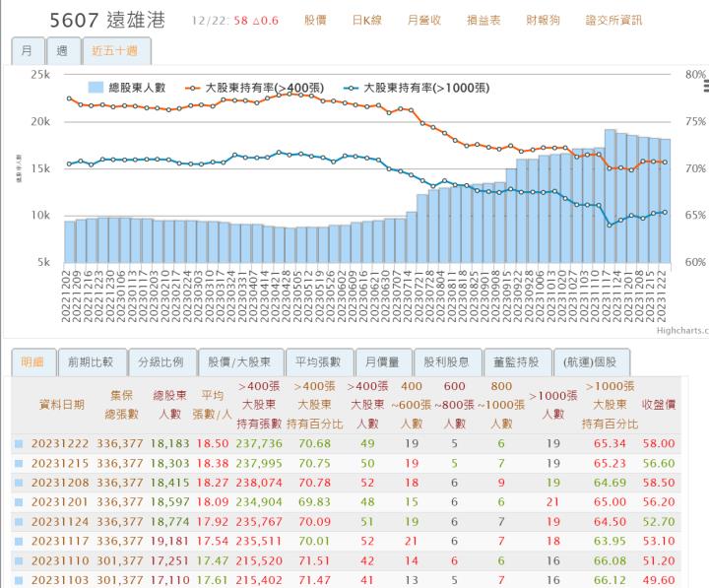Open the 股利股息 tab

coord(447,361)
